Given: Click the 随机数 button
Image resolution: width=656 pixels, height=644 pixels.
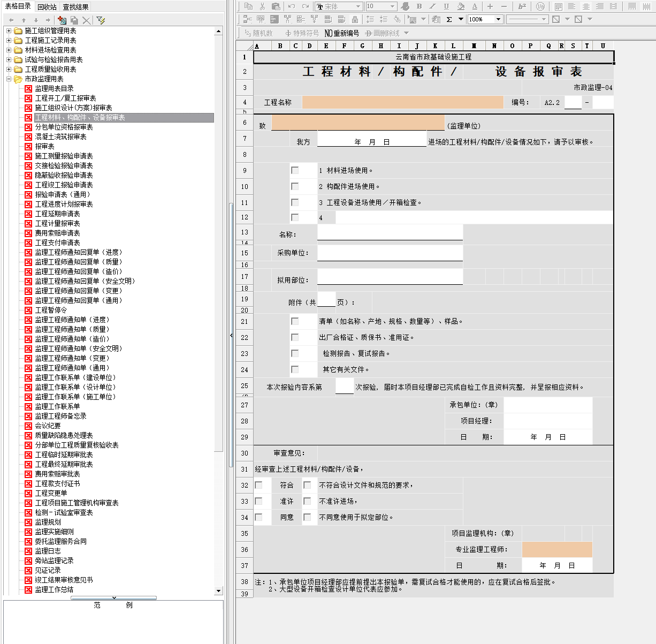Looking at the screenshot, I should point(258,33).
